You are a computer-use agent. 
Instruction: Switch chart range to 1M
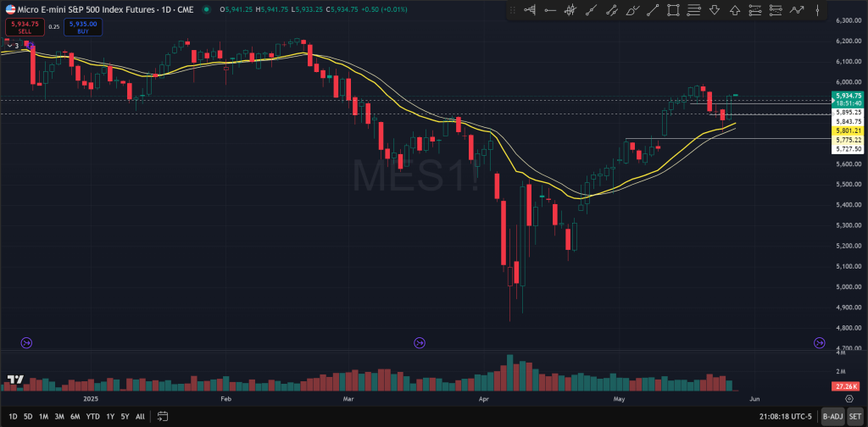[x=43, y=417]
